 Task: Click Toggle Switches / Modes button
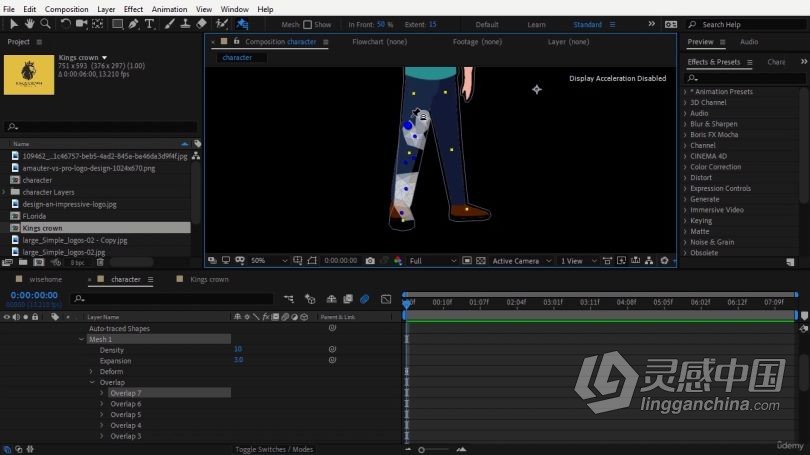pyautogui.click(x=274, y=449)
